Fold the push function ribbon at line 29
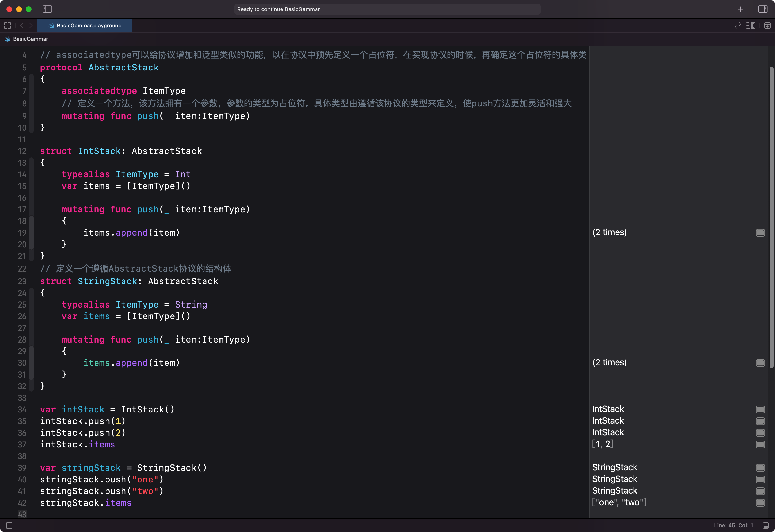775x532 pixels. [x=31, y=363]
